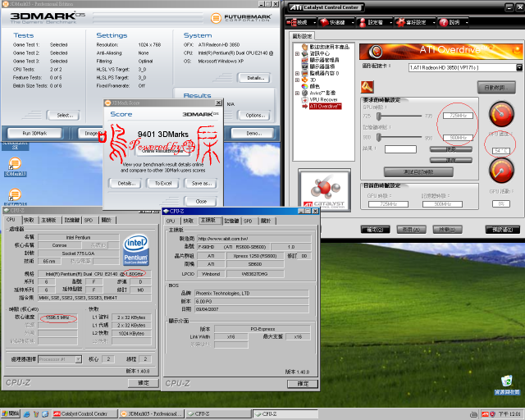
Task: Click the Overdrive banner round gauge icon
Action: coord(376,51)
